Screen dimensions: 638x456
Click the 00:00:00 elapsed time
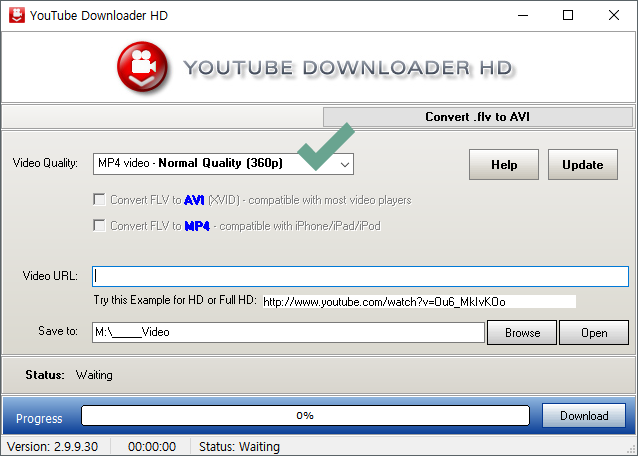point(152,447)
